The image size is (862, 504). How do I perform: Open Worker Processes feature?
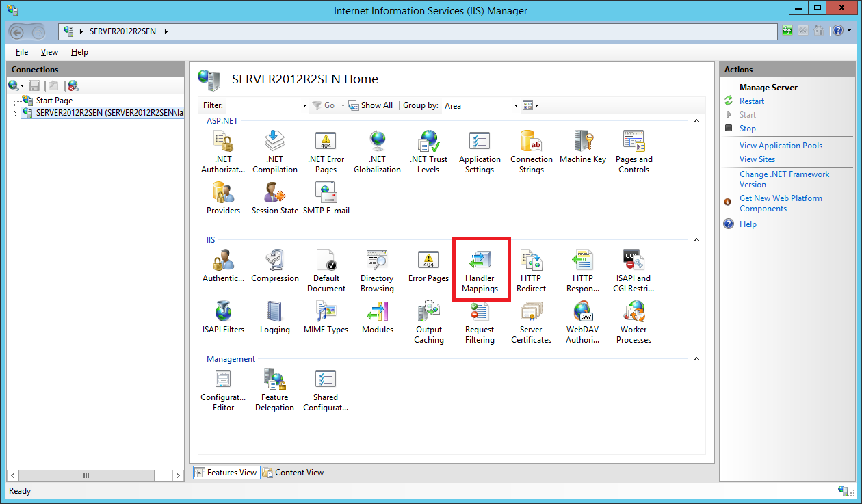pos(634,322)
